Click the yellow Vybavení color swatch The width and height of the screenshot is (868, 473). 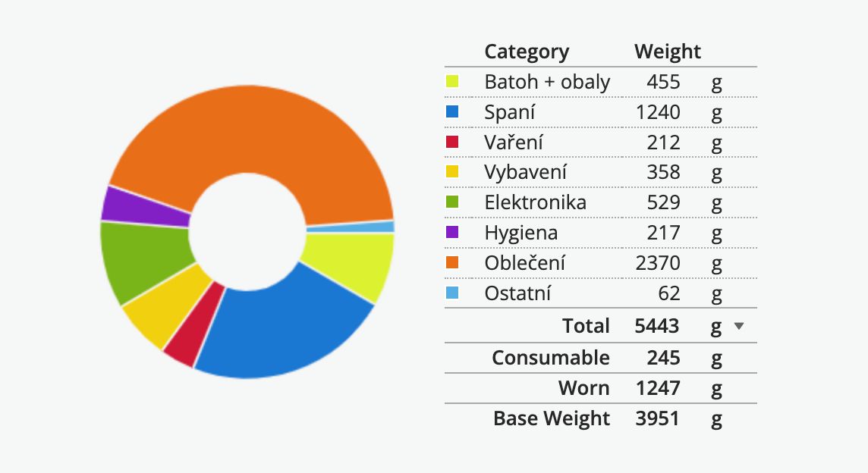pyautogui.click(x=452, y=172)
